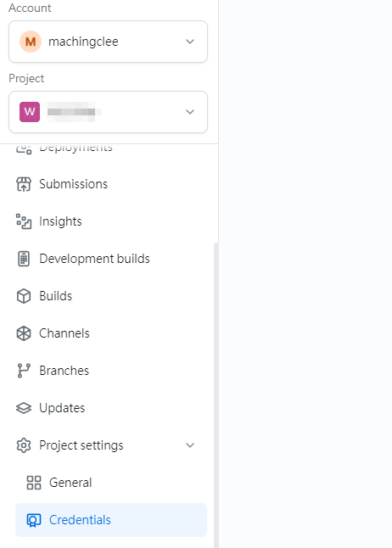Click the orange M account avatar

(x=31, y=42)
